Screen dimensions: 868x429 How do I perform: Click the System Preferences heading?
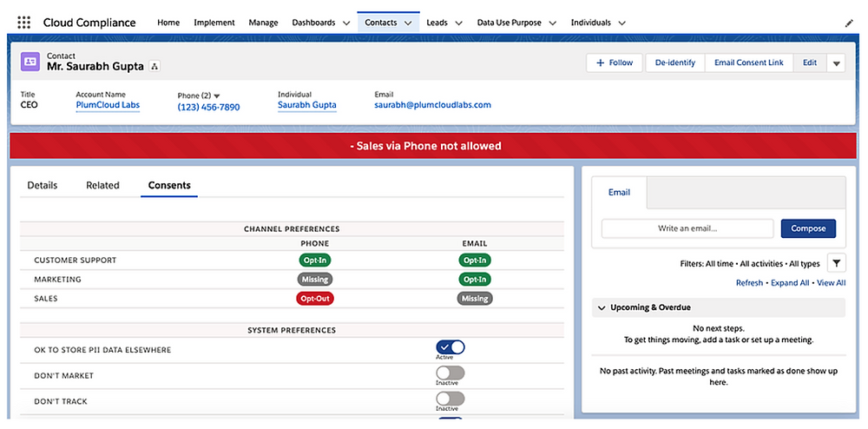[292, 331]
